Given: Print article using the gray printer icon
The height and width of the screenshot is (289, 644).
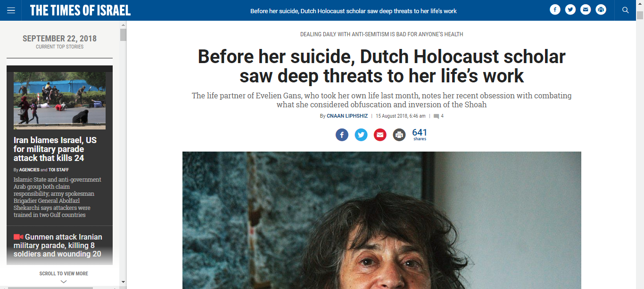Looking at the screenshot, I should tap(399, 135).
